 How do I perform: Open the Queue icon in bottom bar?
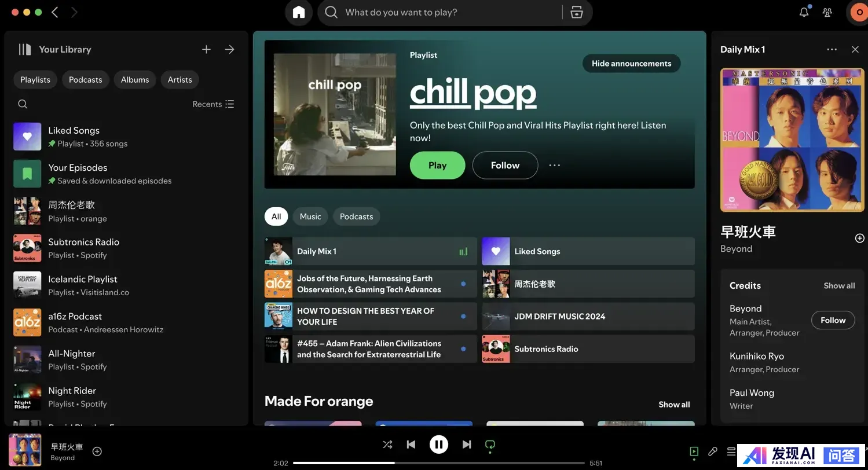click(x=731, y=451)
